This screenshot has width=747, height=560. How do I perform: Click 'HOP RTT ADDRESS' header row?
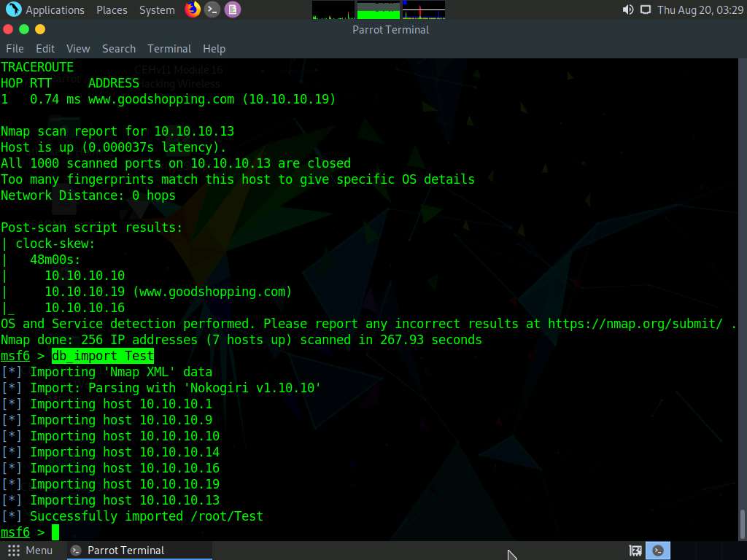pos(70,83)
